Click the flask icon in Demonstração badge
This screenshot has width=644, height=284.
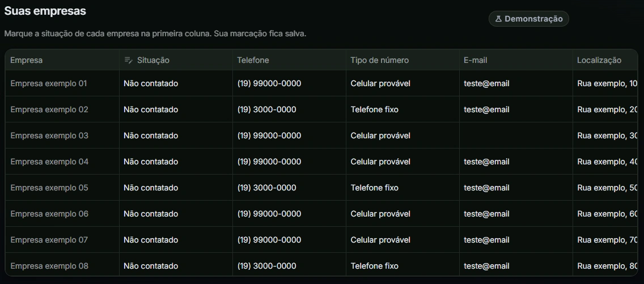click(499, 19)
